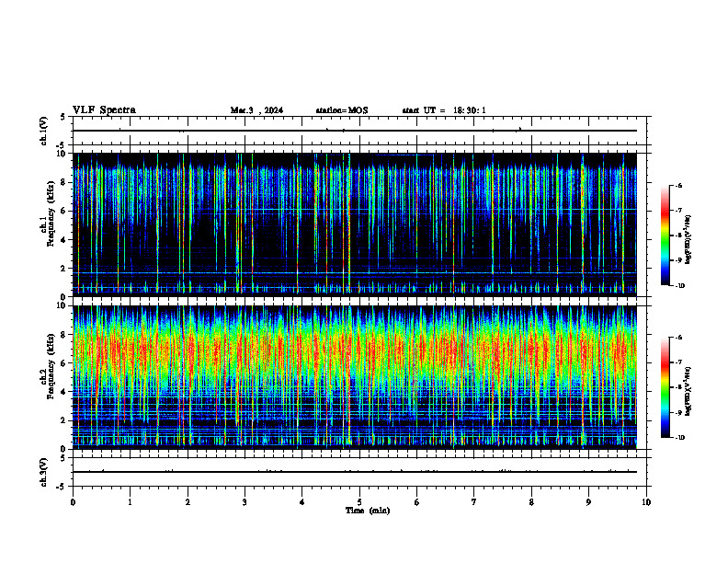Click the "station=MOS" header label
Viewport: 728px width, 563px height.
[x=342, y=110]
